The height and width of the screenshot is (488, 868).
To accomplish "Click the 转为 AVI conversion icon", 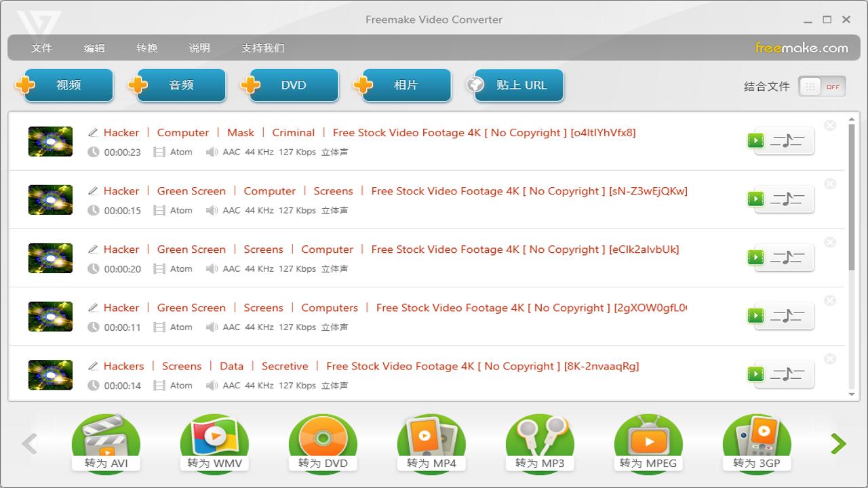I will pos(106,443).
